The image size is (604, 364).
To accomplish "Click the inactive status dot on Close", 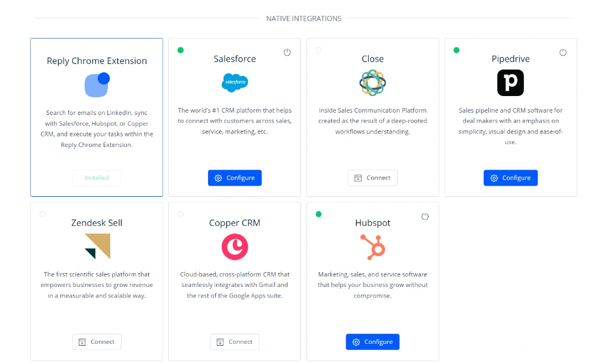I will pos(318,50).
